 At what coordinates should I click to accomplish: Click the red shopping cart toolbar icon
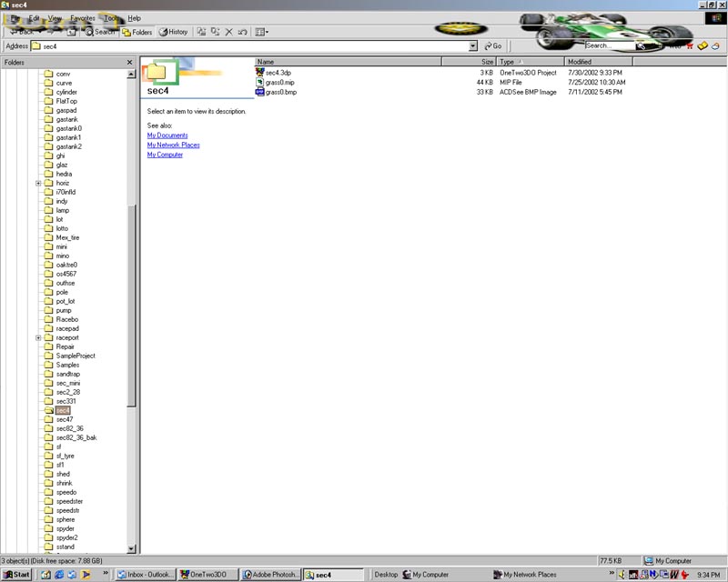[690, 46]
